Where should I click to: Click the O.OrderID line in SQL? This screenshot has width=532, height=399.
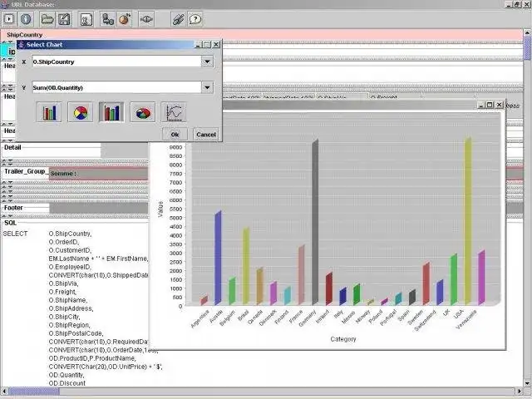click(x=64, y=242)
